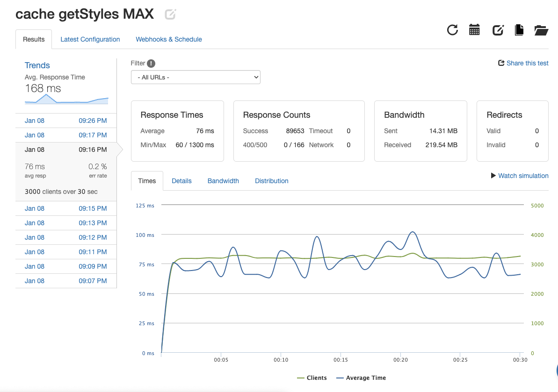Viewport: 558px width, 392px height.
Task: Toggle the Average Time legend series
Action: [361, 378]
